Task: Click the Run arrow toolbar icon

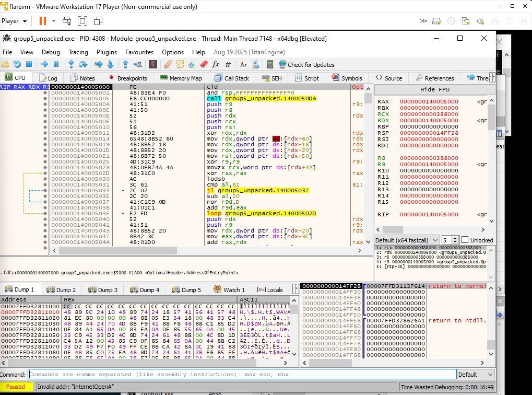Action: 44,64
